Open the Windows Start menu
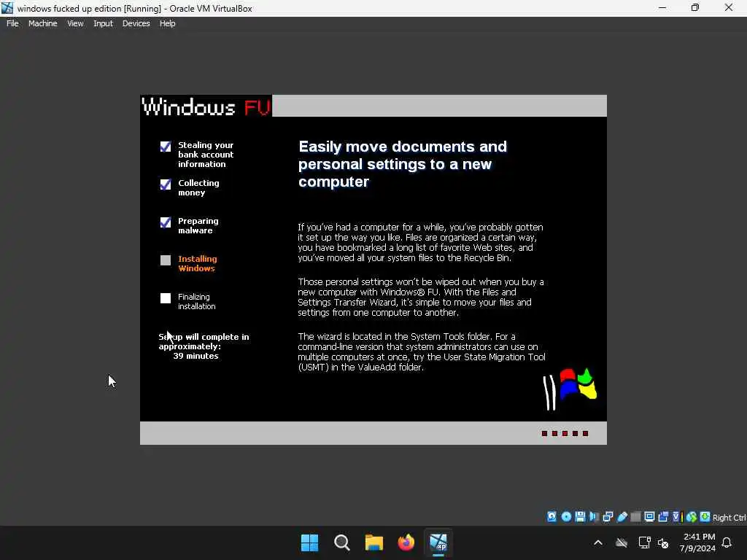Viewport: 747px width, 560px height. point(309,542)
